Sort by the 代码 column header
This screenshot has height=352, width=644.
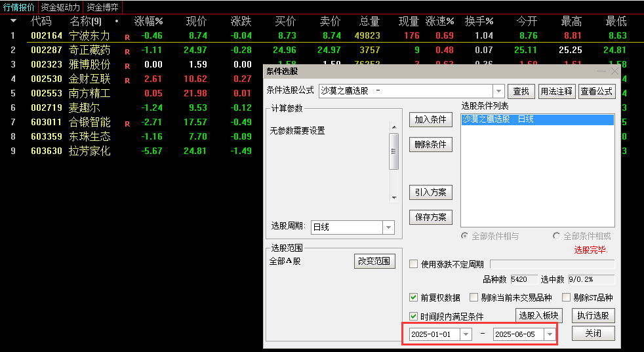[41, 21]
